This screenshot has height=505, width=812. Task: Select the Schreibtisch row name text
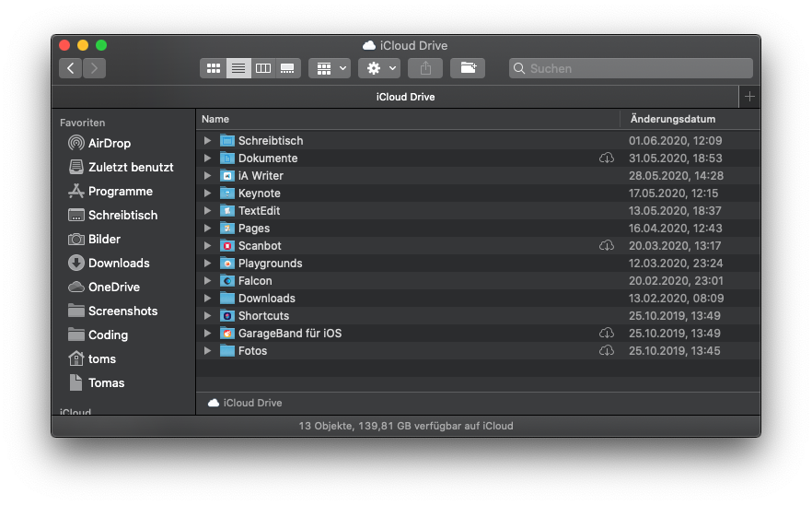271,140
